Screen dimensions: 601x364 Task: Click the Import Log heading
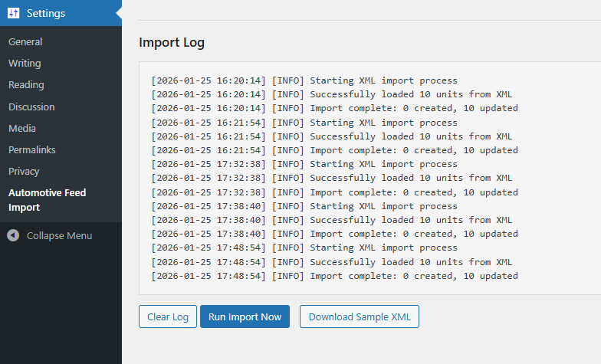172,42
